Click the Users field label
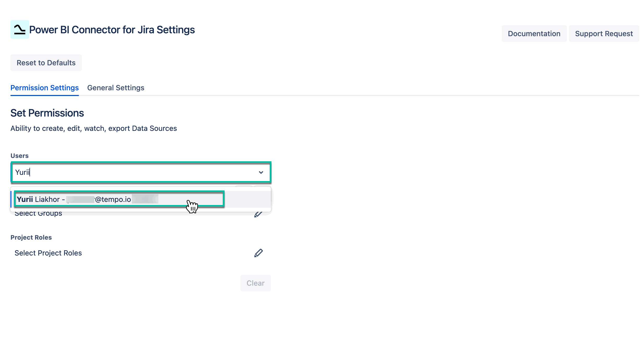The height and width of the screenshot is (358, 644). (20, 156)
